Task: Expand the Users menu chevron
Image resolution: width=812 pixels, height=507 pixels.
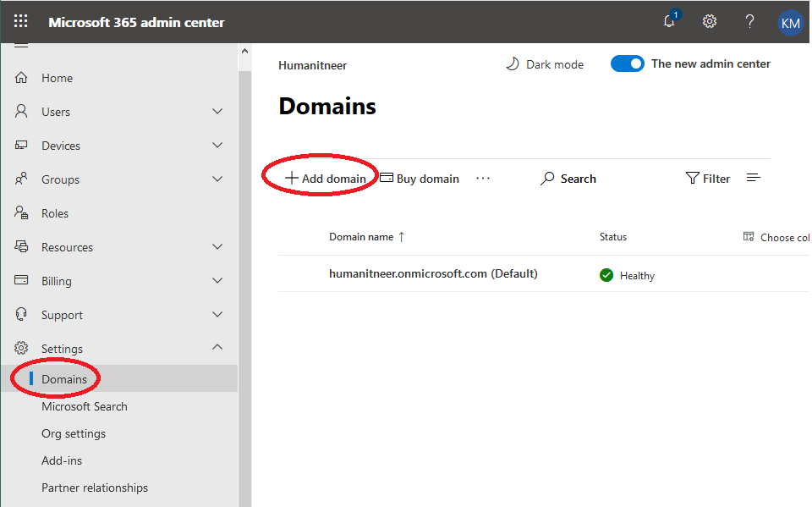Action: [x=217, y=112]
